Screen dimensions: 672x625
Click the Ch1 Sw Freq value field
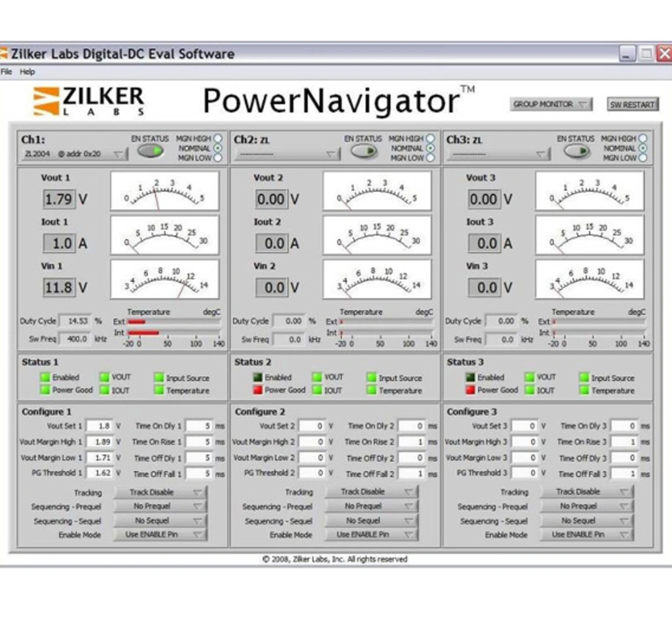[x=75, y=339]
